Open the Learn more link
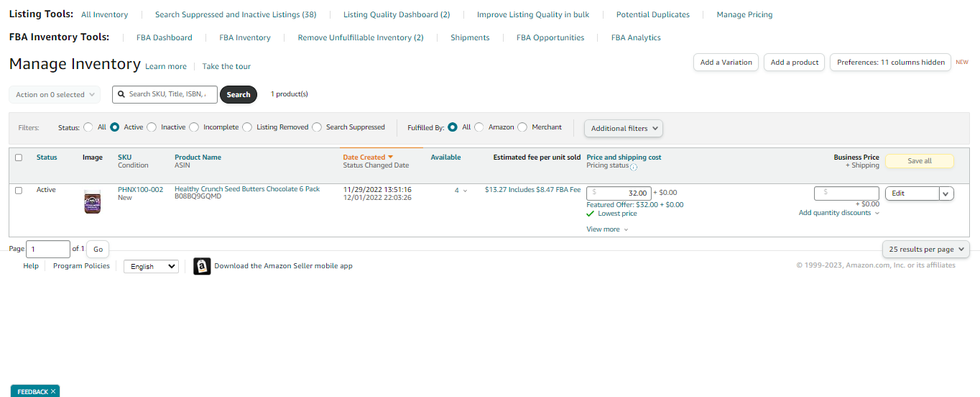The image size is (980, 397). click(x=166, y=66)
